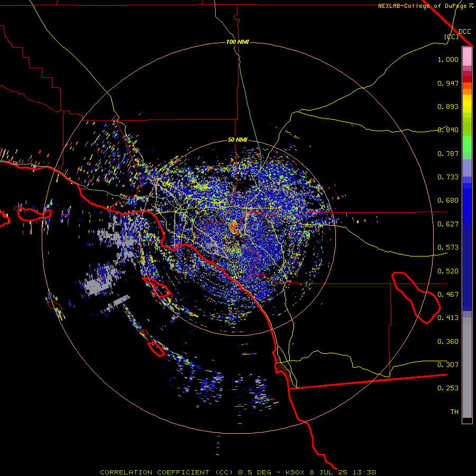Select the 0.627 scale value

448,224
